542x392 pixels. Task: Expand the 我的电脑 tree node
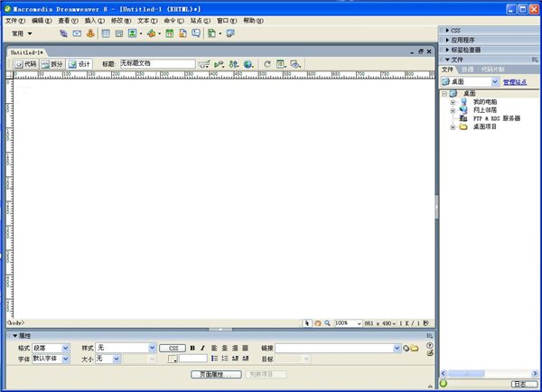click(453, 102)
